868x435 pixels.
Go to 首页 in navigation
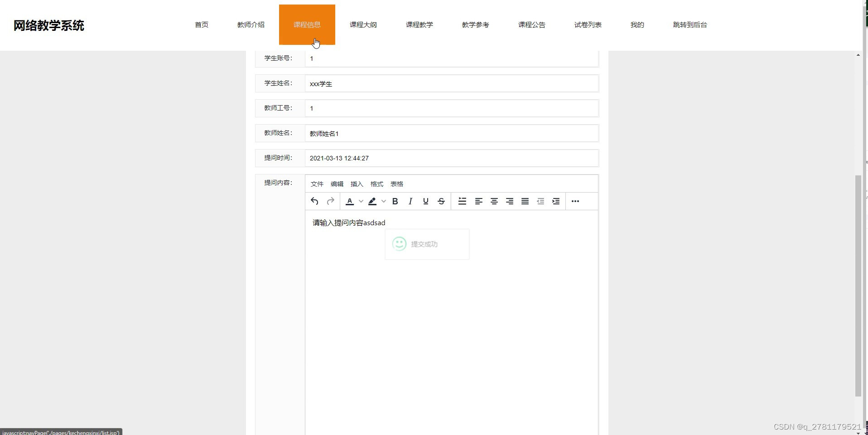pyautogui.click(x=202, y=25)
